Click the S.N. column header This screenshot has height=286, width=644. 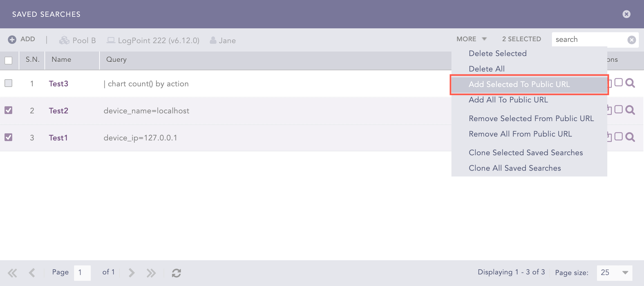33,60
